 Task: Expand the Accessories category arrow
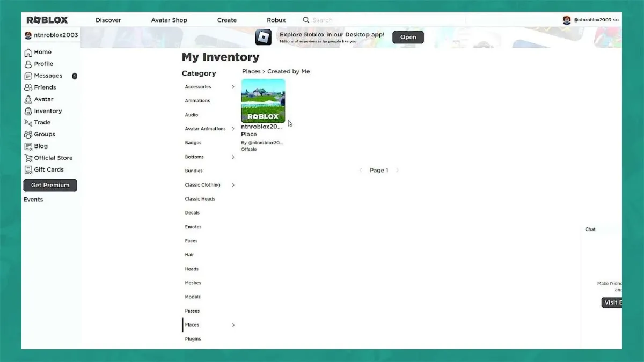point(233,87)
